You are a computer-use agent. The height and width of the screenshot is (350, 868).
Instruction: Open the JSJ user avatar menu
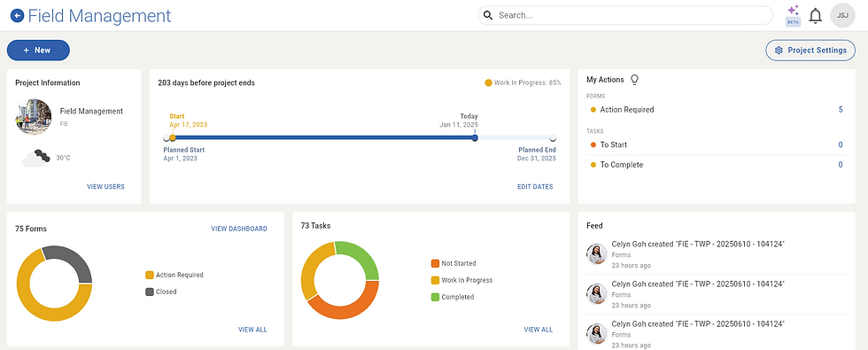[x=842, y=16]
